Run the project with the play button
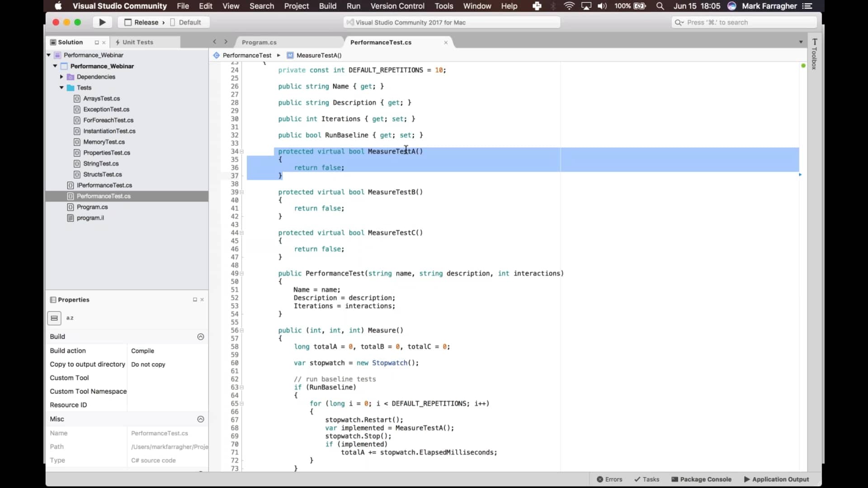The height and width of the screenshot is (488, 868). coord(102,22)
